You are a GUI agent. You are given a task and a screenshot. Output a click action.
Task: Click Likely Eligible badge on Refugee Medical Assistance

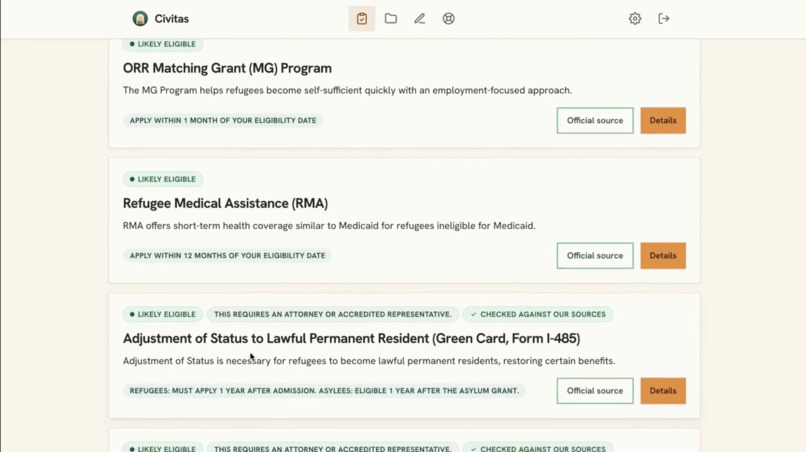pos(162,179)
